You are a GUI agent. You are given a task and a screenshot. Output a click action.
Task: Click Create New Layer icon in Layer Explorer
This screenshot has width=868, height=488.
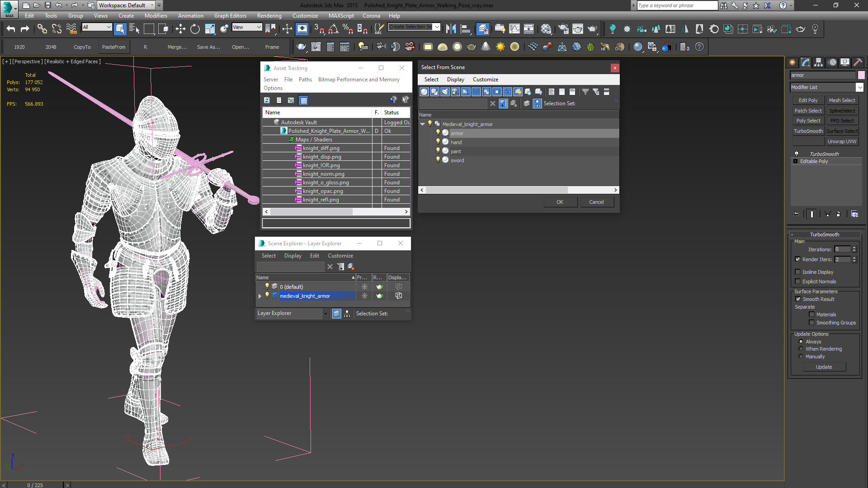[351, 267]
